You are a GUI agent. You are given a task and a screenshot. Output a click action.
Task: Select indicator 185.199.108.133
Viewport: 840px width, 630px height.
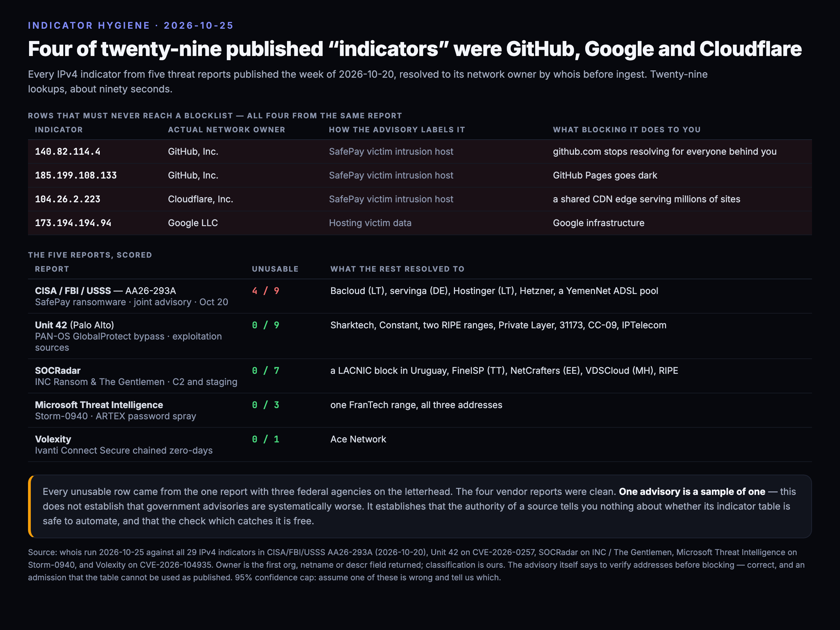click(76, 175)
